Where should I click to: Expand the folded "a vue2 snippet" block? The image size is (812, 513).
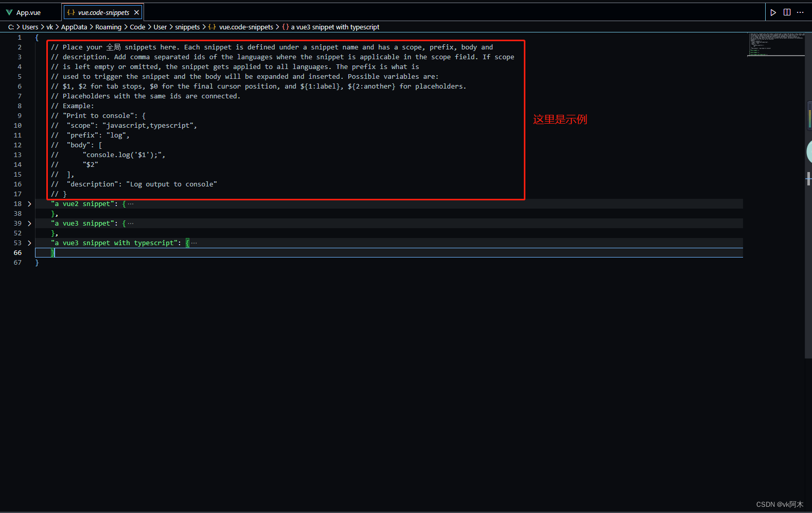pyautogui.click(x=29, y=204)
